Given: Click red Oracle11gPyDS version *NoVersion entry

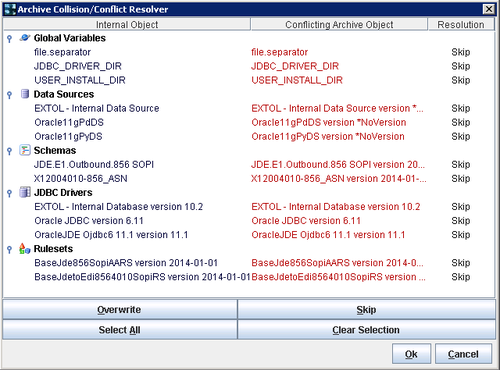Looking at the screenshot, I should (x=328, y=136).
